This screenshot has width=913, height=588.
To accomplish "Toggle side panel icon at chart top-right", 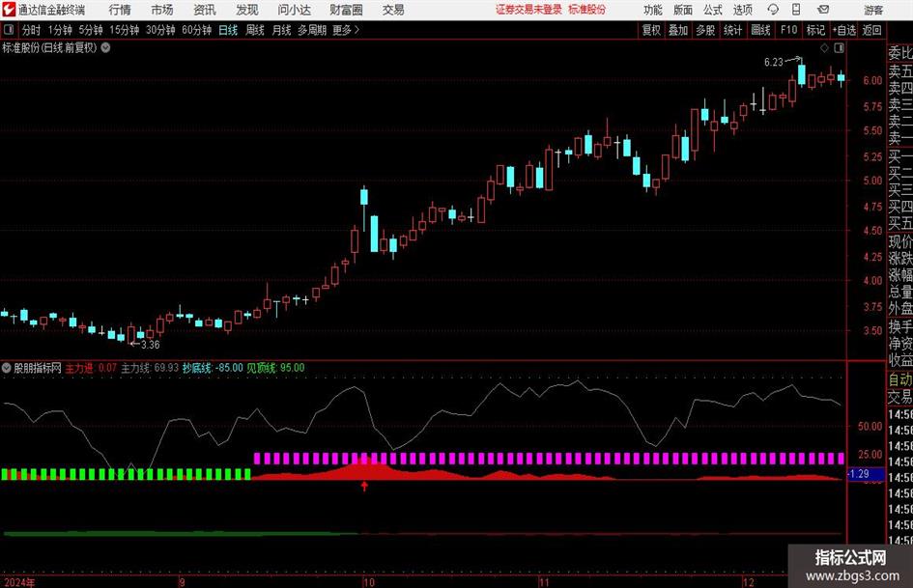I will point(839,48).
